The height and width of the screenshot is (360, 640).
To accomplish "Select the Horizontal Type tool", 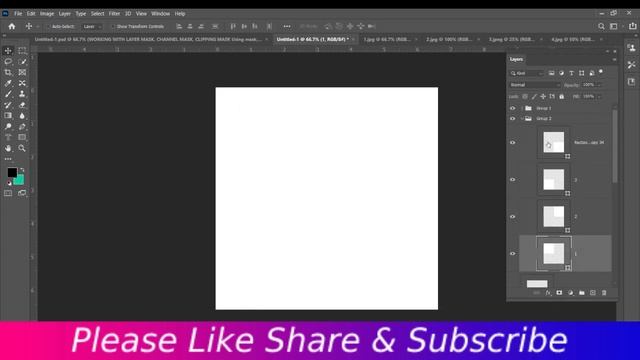I will [x=8, y=137].
